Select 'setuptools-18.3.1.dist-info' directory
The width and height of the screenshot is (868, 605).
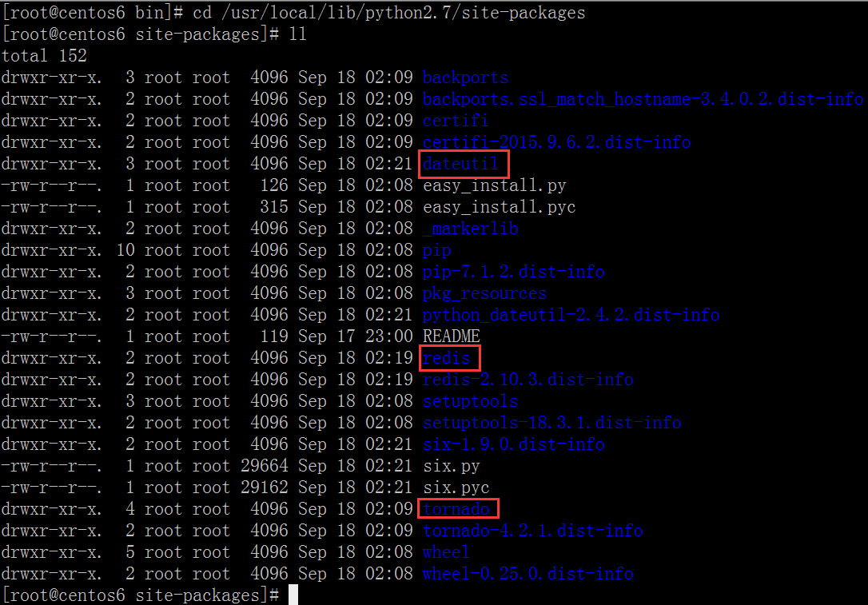click(552, 423)
